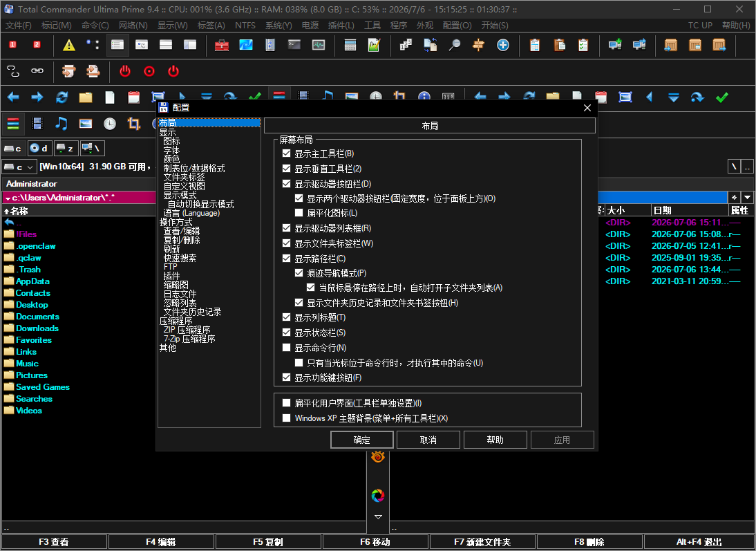Open the magnifier search icon

coord(454,45)
